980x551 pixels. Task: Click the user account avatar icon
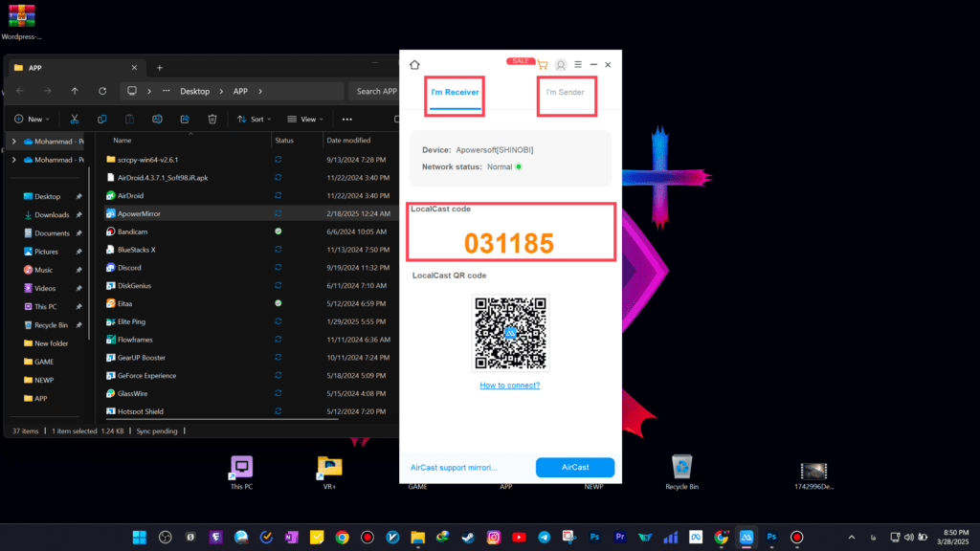point(561,65)
